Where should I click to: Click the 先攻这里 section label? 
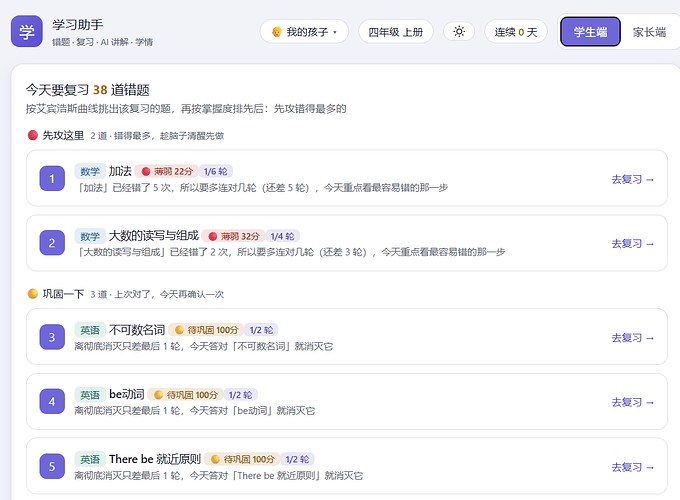tap(63, 135)
